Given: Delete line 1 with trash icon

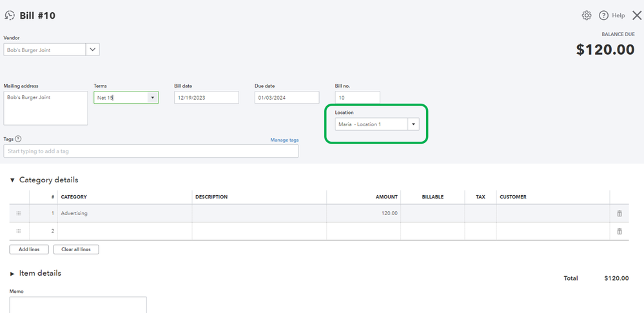Looking at the screenshot, I should click(x=620, y=213).
